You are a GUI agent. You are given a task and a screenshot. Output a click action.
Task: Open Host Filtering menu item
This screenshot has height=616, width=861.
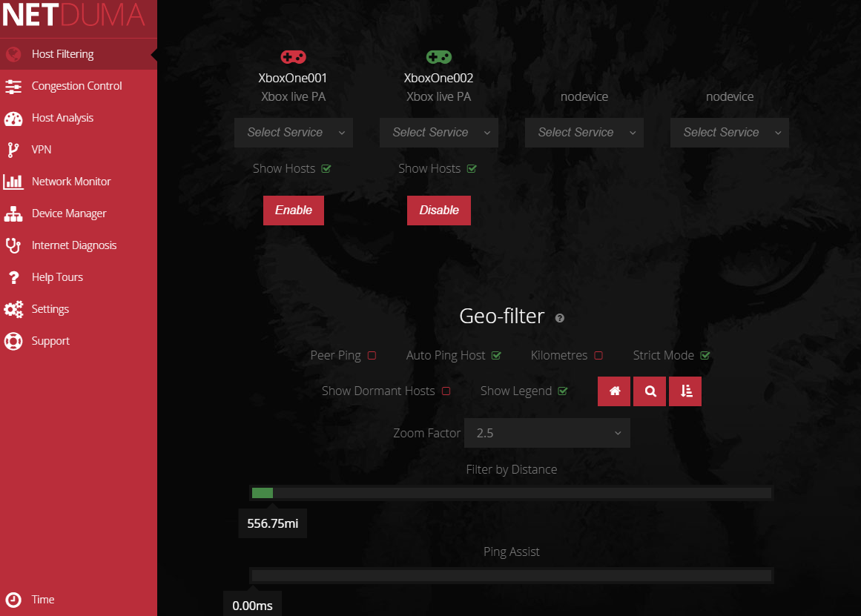point(79,54)
